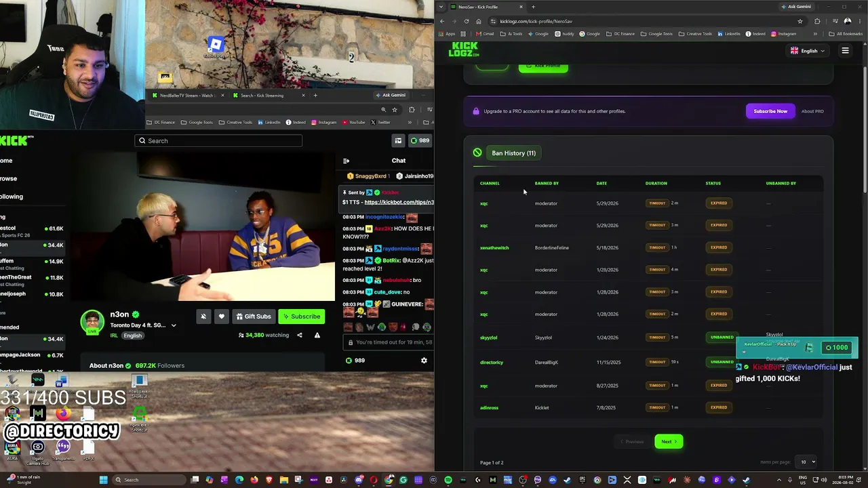This screenshot has height=488, width=868.
Task: Open the home page icon in Kicklogz browser
Action: [x=478, y=21]
